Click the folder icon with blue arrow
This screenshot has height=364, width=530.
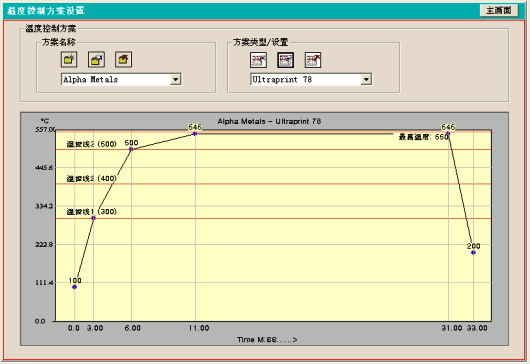[96, 59]
